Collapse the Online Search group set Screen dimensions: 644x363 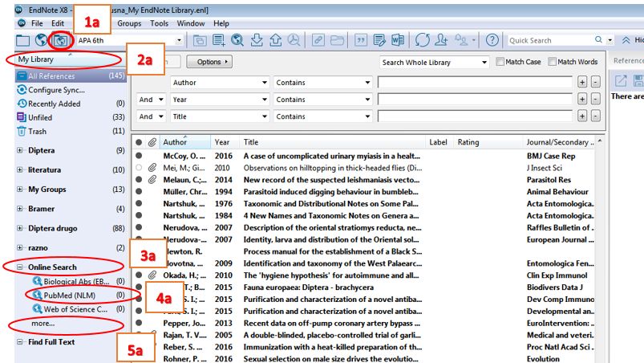click(20, 267)
